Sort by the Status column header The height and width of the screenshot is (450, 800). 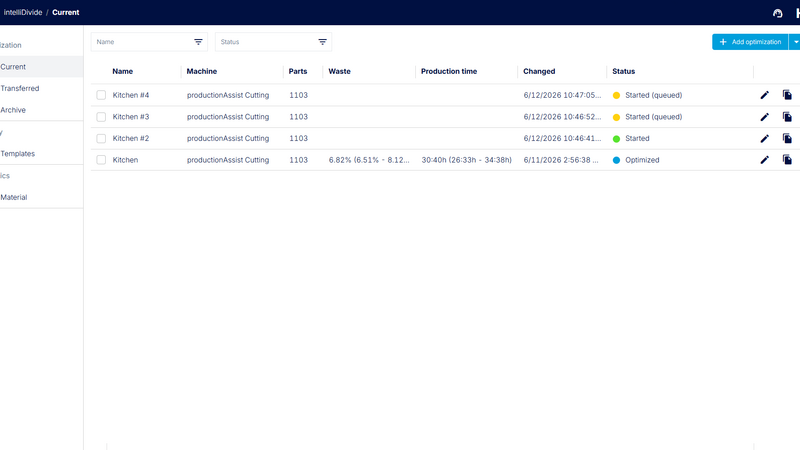pyautogui.click(x=623, y=71)
